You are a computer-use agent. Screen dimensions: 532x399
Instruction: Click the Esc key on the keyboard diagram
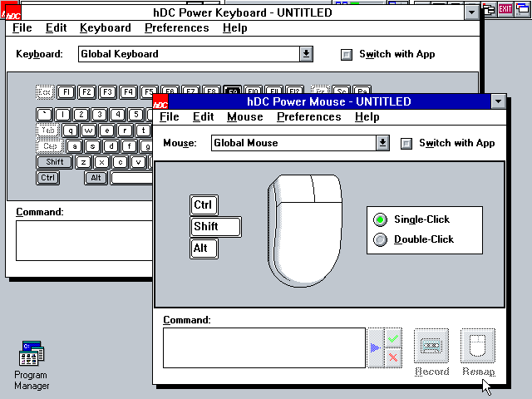point(45,92)
